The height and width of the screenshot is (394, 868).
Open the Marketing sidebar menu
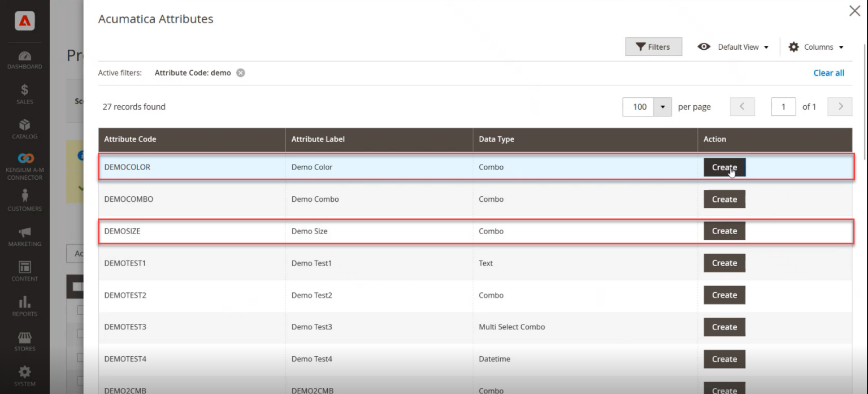click(x=25, y=237)
